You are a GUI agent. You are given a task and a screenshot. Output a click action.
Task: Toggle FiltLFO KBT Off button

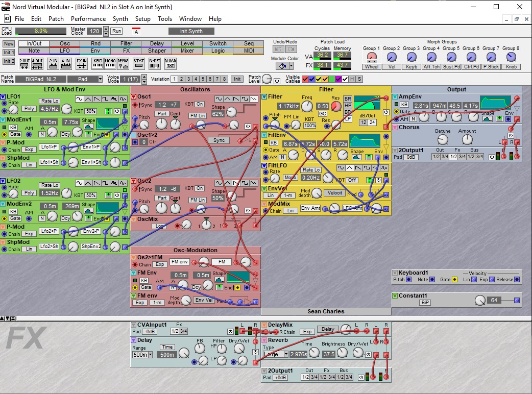[x=352, y=180]
